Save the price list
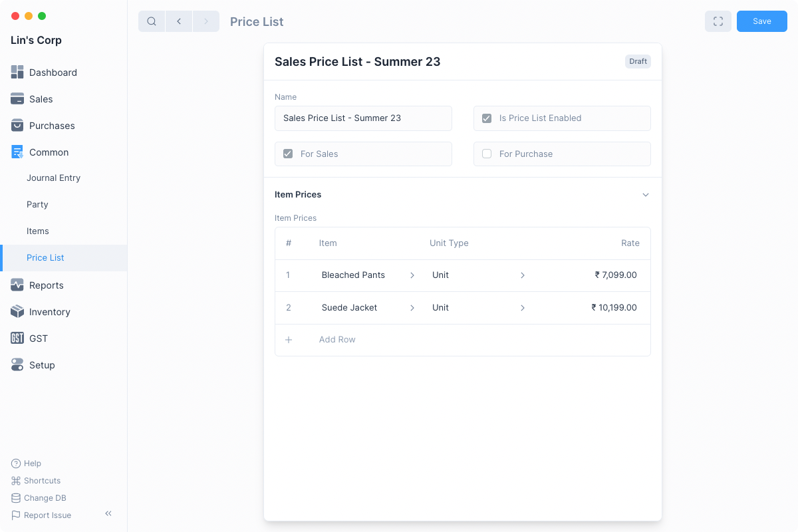 pyautogui.click(x=761, y=21)
